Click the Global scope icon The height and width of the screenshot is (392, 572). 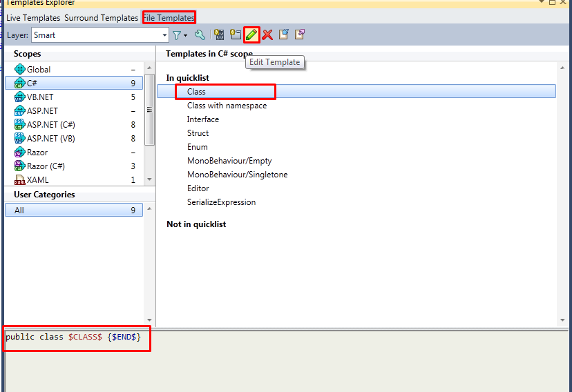point(20,69)
